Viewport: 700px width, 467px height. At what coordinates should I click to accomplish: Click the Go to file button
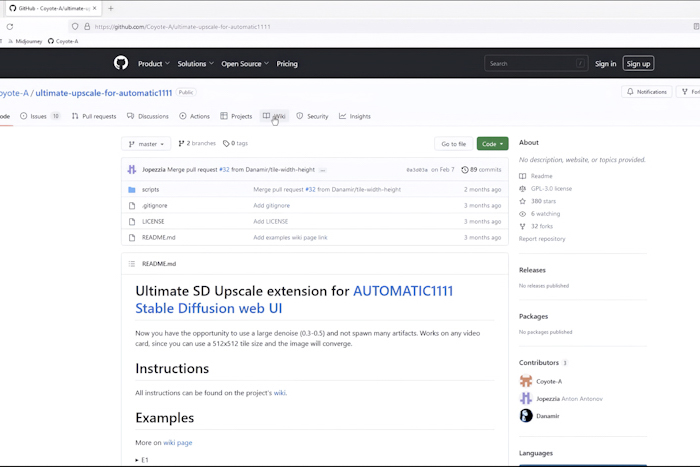[454, 144]
